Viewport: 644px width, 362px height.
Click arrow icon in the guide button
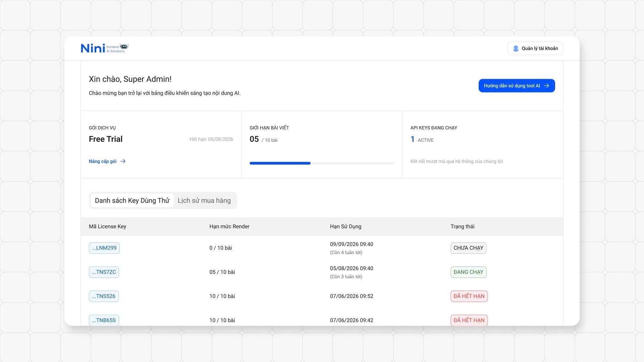click(x=546, y=86)
